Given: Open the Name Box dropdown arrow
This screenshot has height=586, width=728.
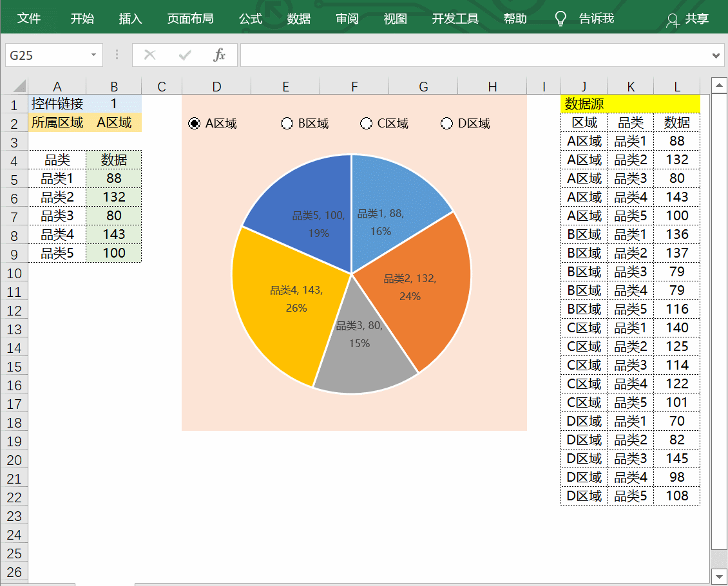Looking at the screenshot, I should coord(93,55).
